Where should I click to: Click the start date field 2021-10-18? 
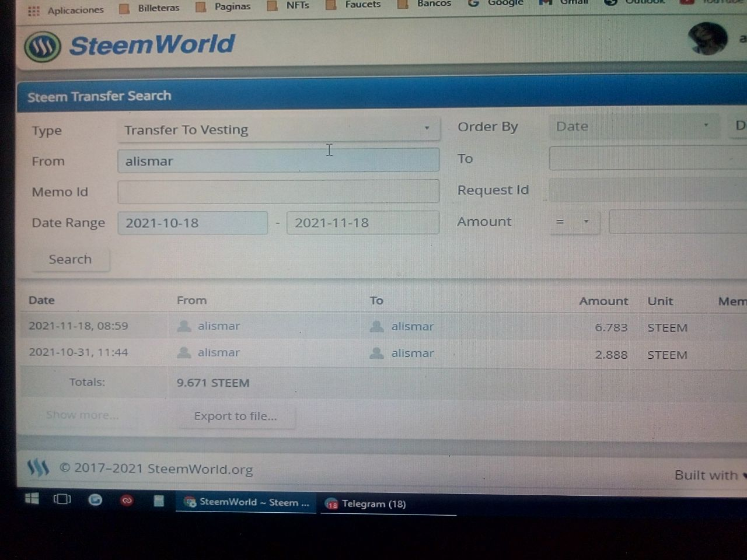(193, 223)
